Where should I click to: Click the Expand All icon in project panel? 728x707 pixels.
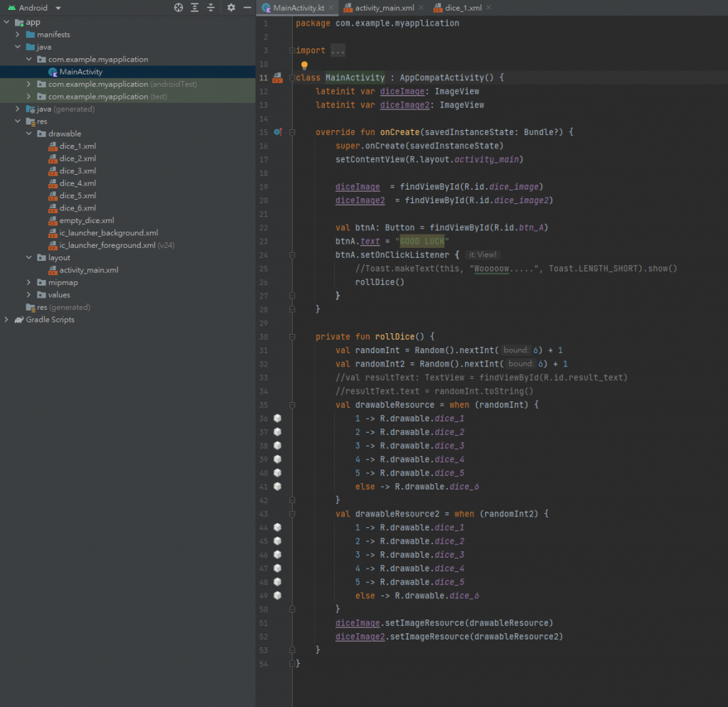pos(195,8)
